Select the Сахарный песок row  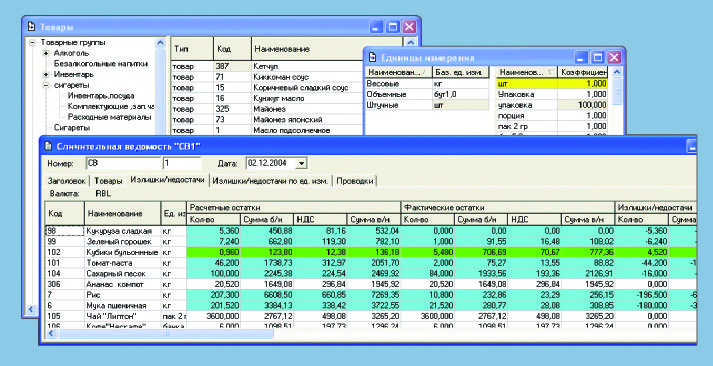coord(371,273)
